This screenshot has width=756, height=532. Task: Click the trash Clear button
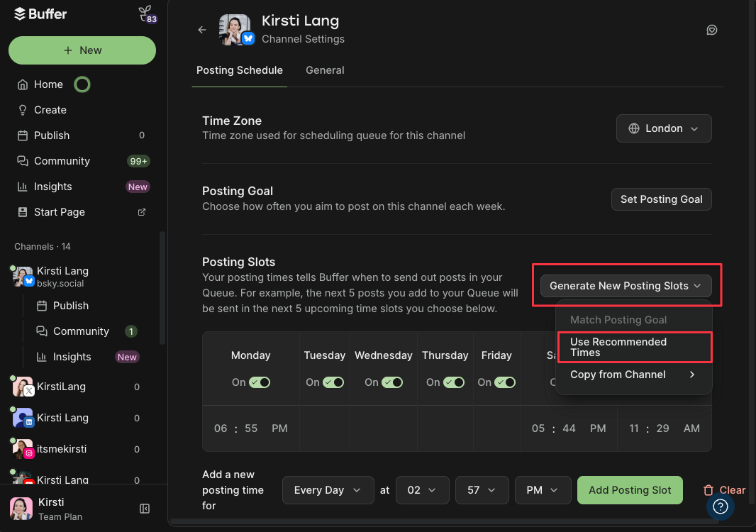(724, 490)
